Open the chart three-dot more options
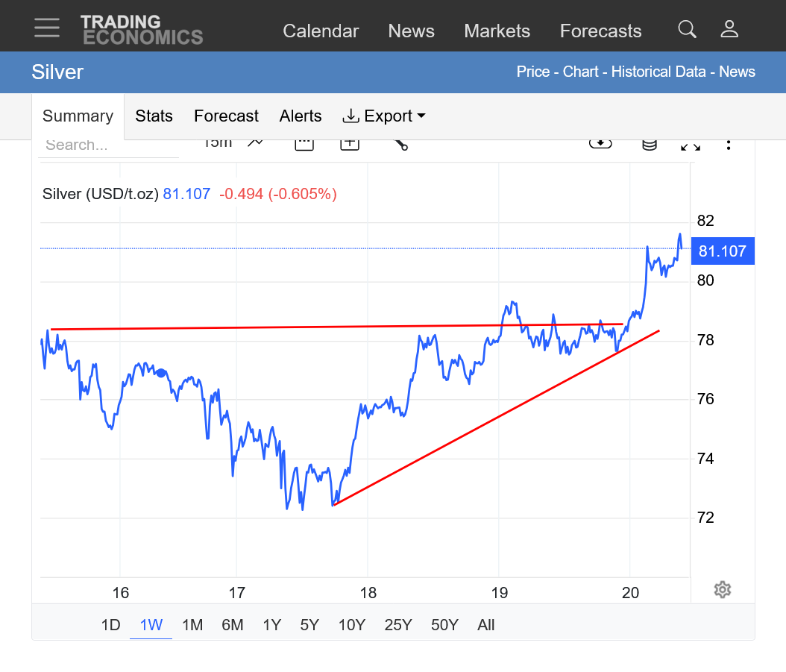 pyautogui.click(x=729, y=145)
